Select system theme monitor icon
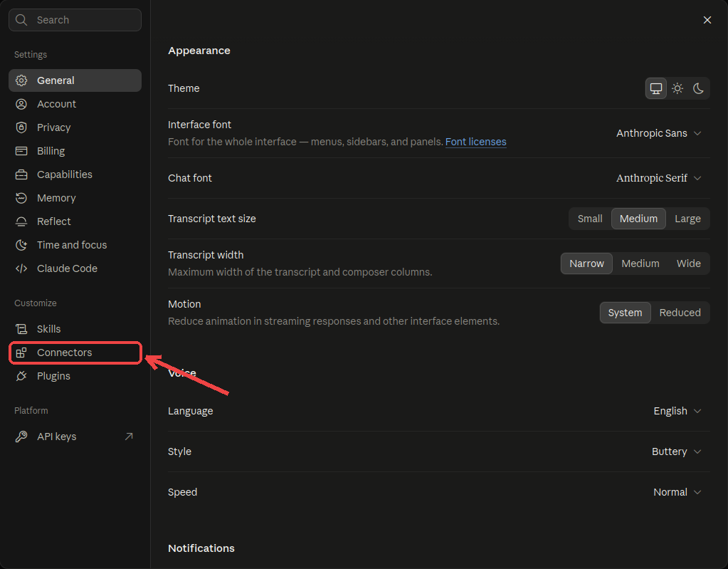 pos(655,88)
